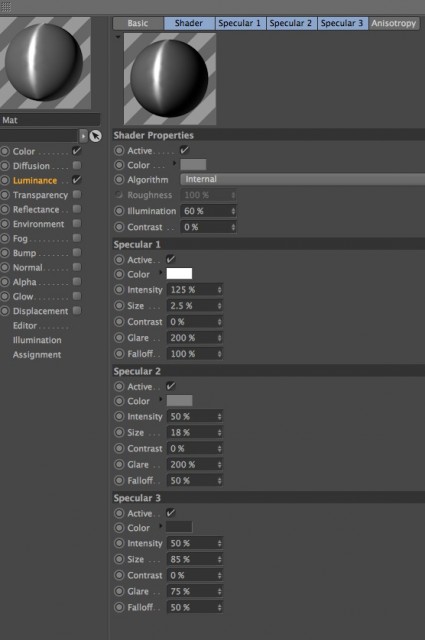Open the Editor settings entry
The image size is (425, 640).
tap(25, 326)
